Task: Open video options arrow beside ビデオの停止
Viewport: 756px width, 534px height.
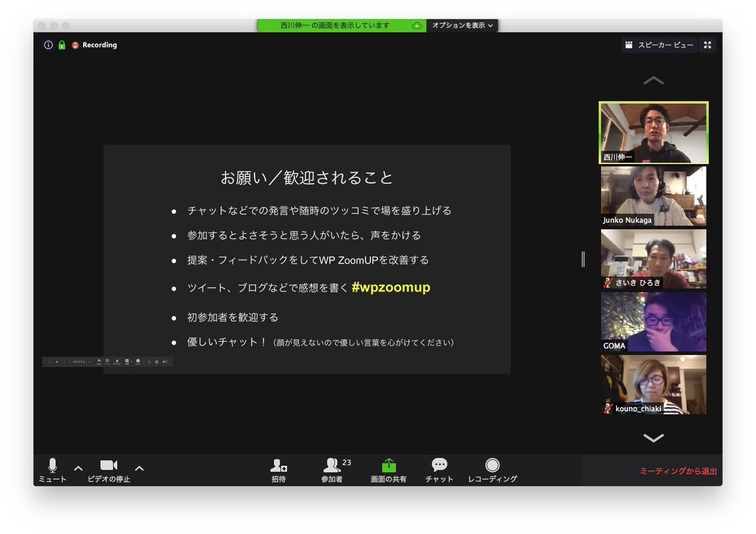Action: pos(139,468)
